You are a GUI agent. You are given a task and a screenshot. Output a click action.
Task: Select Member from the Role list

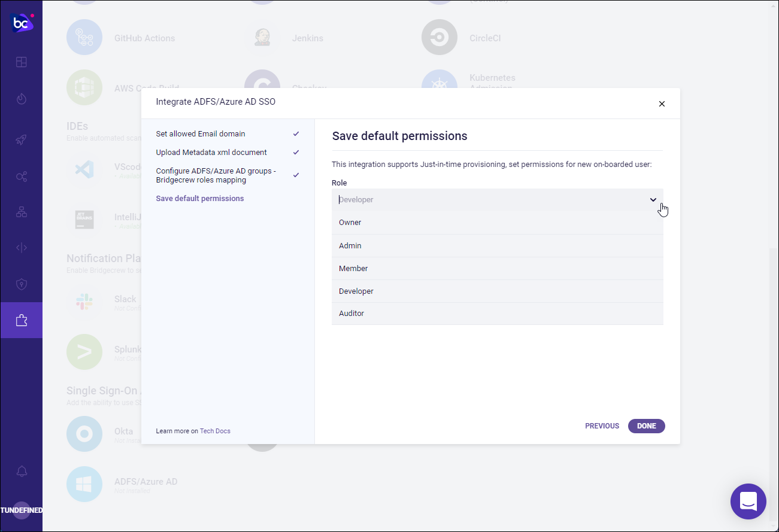coord(498,269)
